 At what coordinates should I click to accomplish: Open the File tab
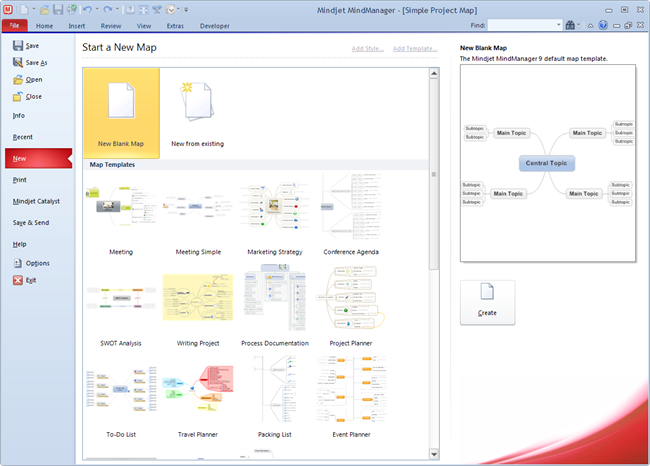(15, 25)
